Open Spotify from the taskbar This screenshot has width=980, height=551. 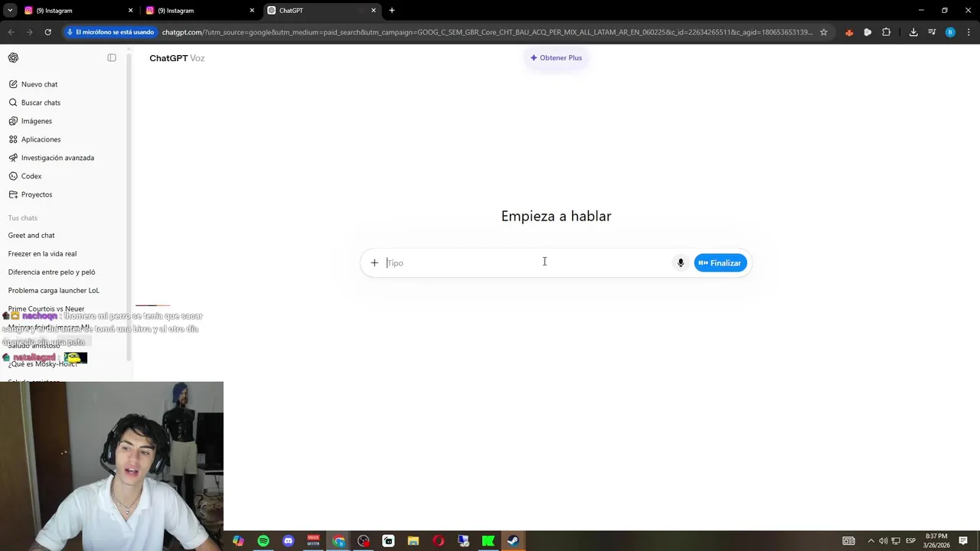tap(263, 541)
